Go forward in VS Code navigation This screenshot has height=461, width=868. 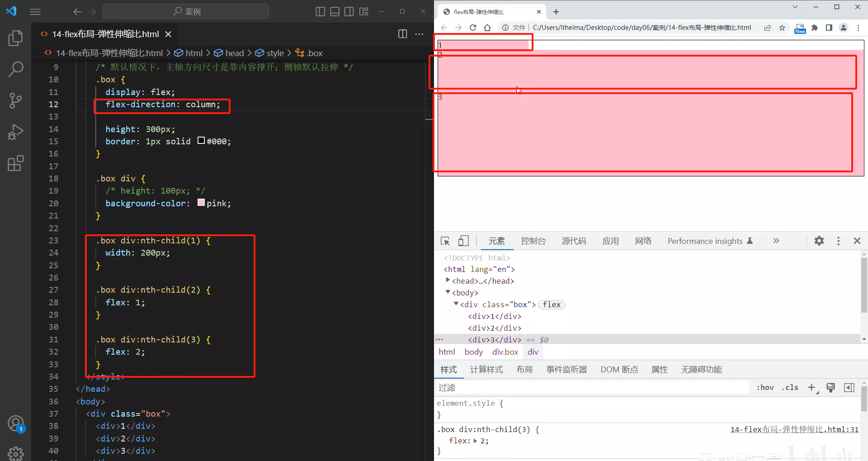click(92, 12)
